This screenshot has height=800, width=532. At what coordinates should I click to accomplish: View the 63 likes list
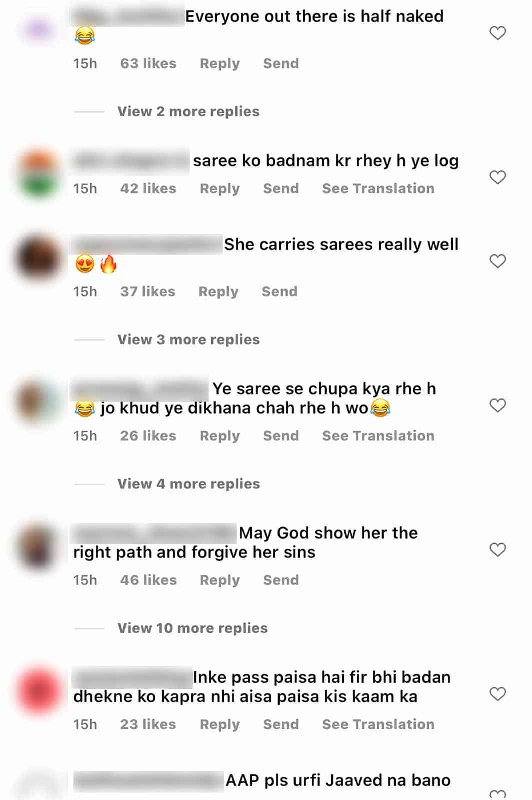(x=148, y=63)
